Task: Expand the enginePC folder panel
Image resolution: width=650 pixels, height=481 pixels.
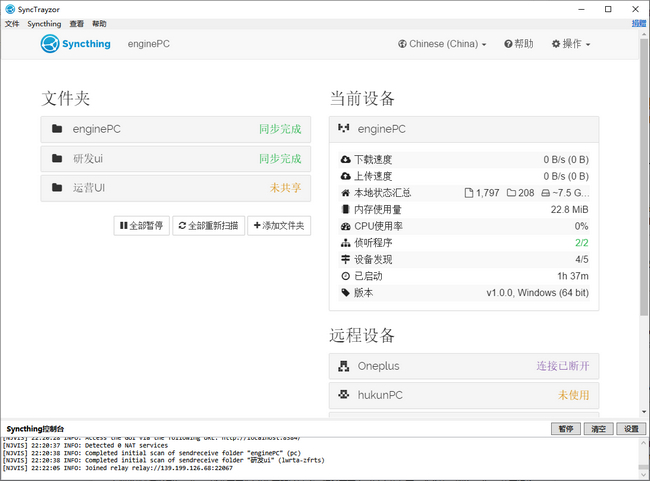Action: coord(176,129)
